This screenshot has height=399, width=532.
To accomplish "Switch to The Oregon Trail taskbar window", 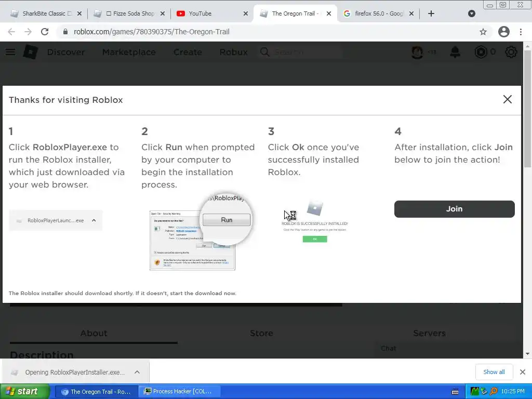I will [x=96, y=392].
